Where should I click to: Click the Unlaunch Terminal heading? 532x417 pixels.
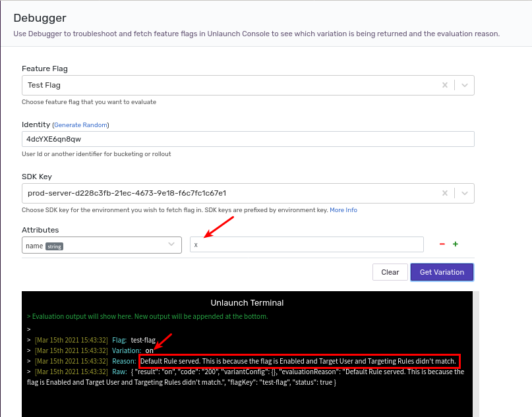tap(247, 303)
